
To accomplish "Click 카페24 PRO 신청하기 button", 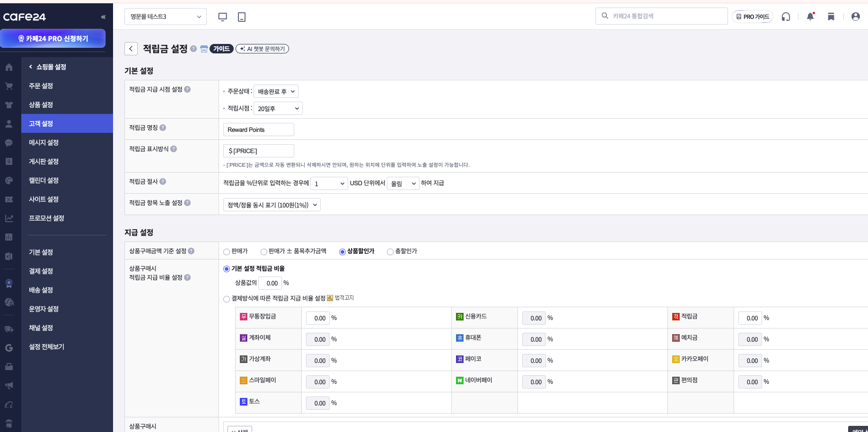I will [53, 38].
